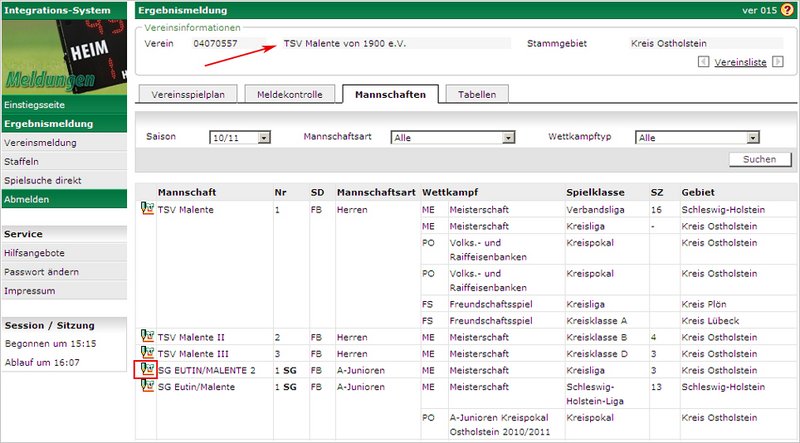Go to Einstiegsseite in the sidebar
Screen dimensions: 800x443
click(35, 105)
